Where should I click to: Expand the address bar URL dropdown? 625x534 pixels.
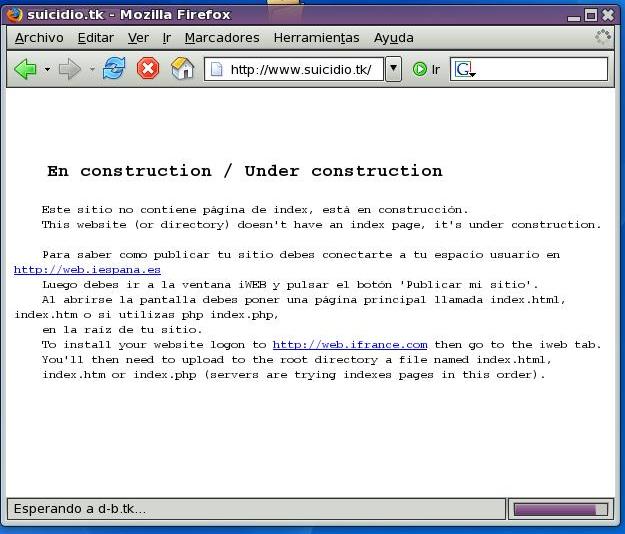[x=393, y=69]
